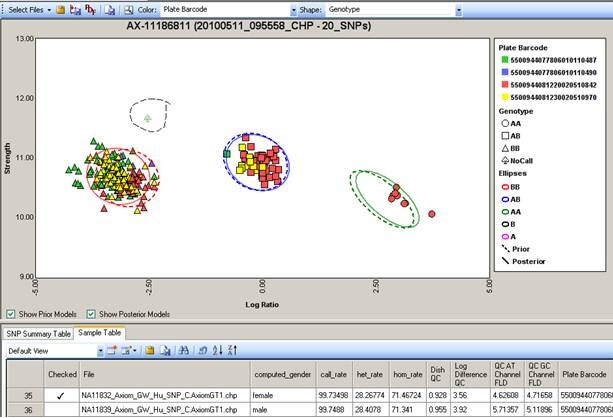Click blue swatch for barcode ending 0490

[x=505, y=72]
